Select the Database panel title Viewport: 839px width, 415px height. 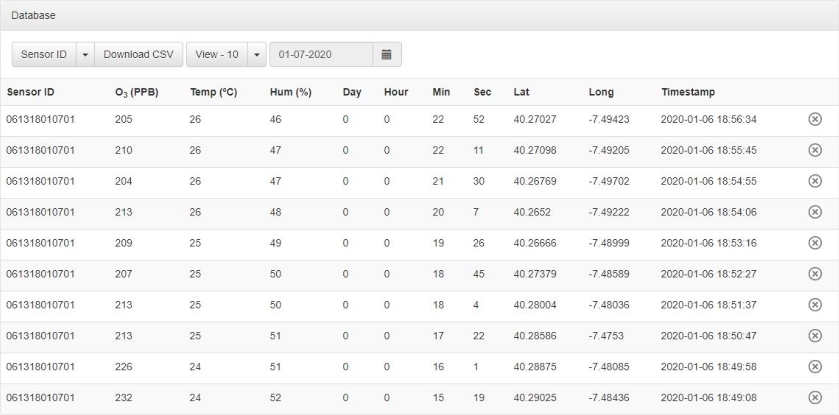33,16
